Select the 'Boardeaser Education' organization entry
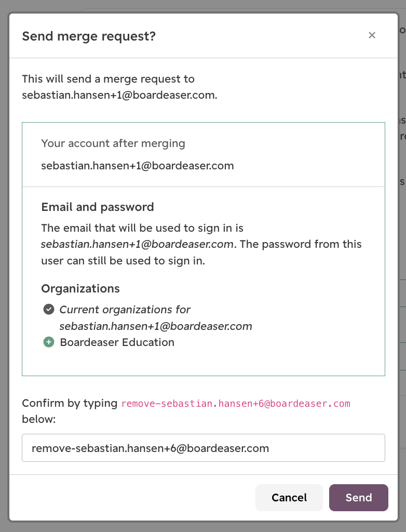Image resolution: width=406 pixels, height=532 pixels. pyautogui.click(x=117, y=342)
